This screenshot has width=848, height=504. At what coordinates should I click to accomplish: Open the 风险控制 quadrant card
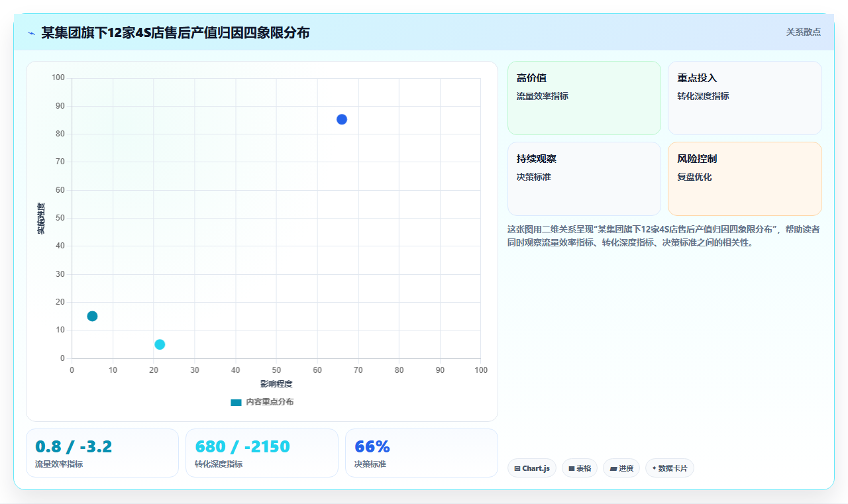(745, 179)
